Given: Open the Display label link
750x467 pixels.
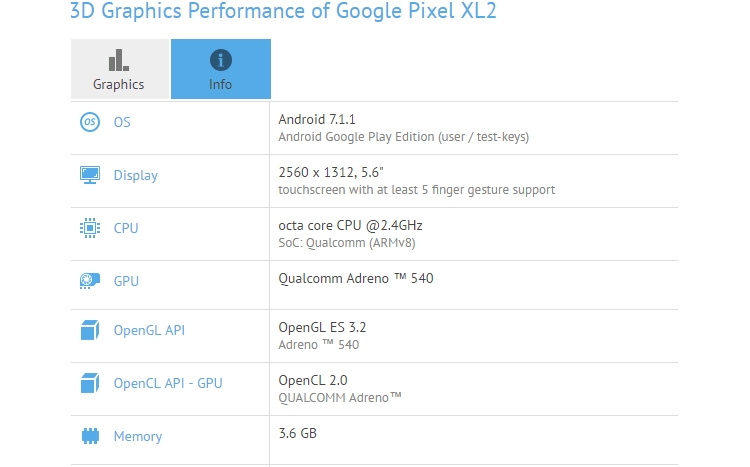Looking at the screenshot, I should point(136,176).
